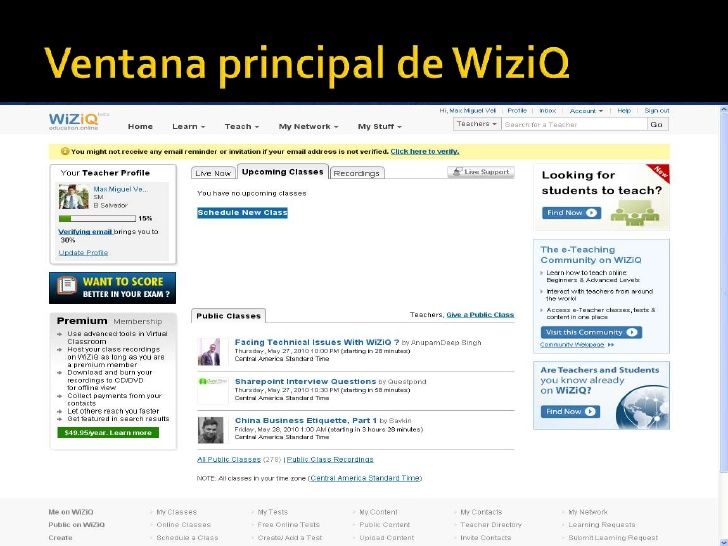Click the Sign out link
Screen dimensions: 728x546
click(656, 110)
